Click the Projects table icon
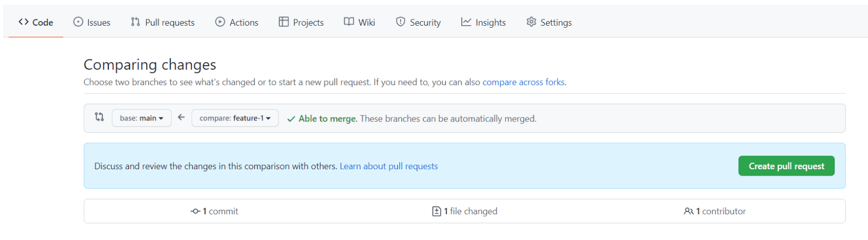The width and height of the screenshot is (868, 240). (x=284, y=22)
